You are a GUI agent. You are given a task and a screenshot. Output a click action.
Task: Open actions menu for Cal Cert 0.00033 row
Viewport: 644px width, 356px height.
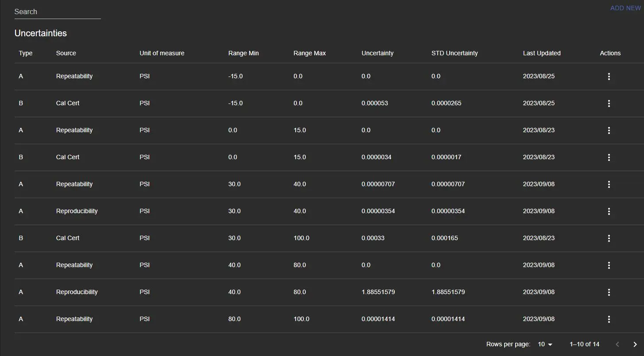tap(609, 238)
